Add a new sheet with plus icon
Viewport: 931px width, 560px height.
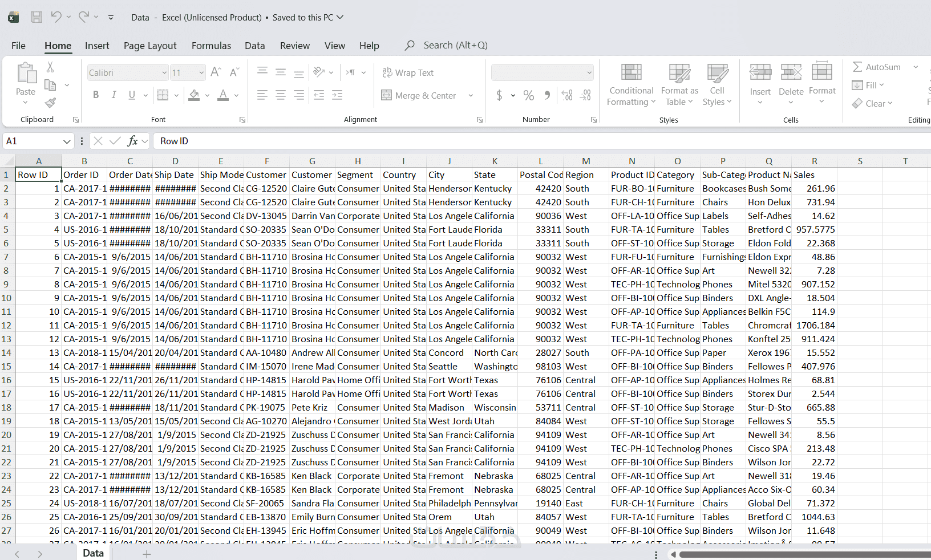147,554
